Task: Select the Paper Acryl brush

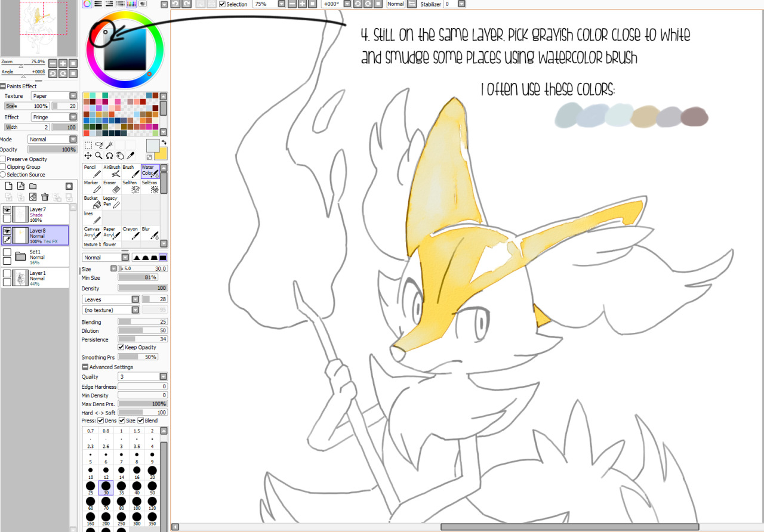Action: click(x=112, y=233)
